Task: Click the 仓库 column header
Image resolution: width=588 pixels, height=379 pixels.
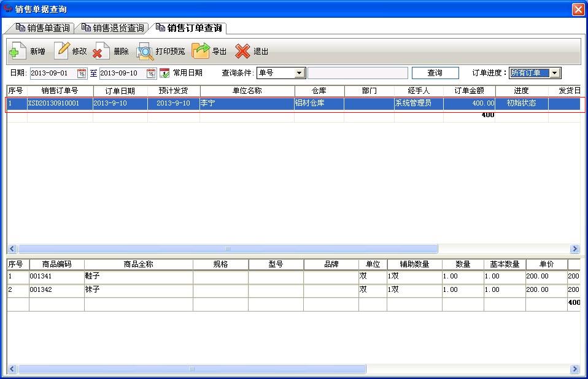Action: click(319, 91)
